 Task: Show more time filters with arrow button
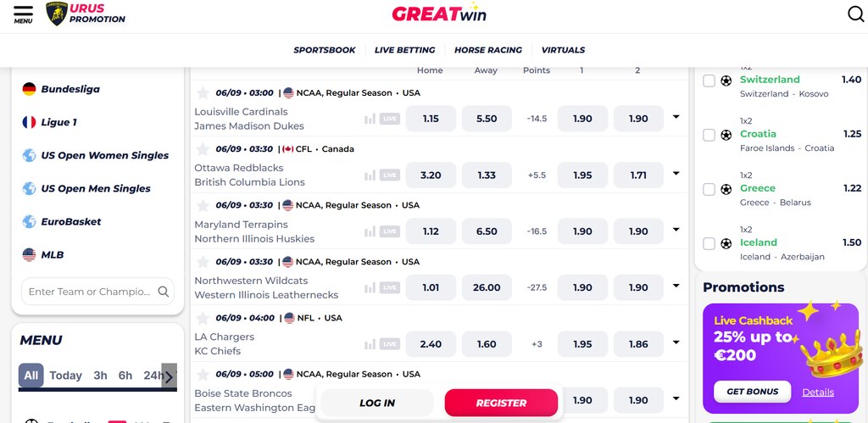coord(170,376)
